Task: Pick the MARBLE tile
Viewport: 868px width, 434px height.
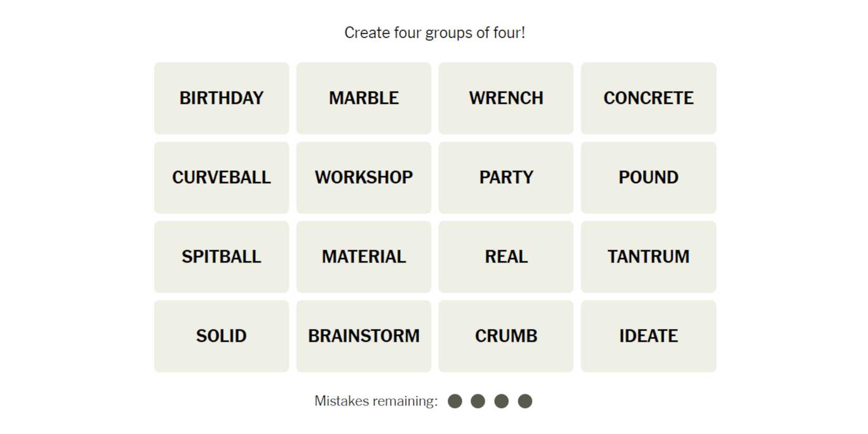Action: click(x=364, y=98)
